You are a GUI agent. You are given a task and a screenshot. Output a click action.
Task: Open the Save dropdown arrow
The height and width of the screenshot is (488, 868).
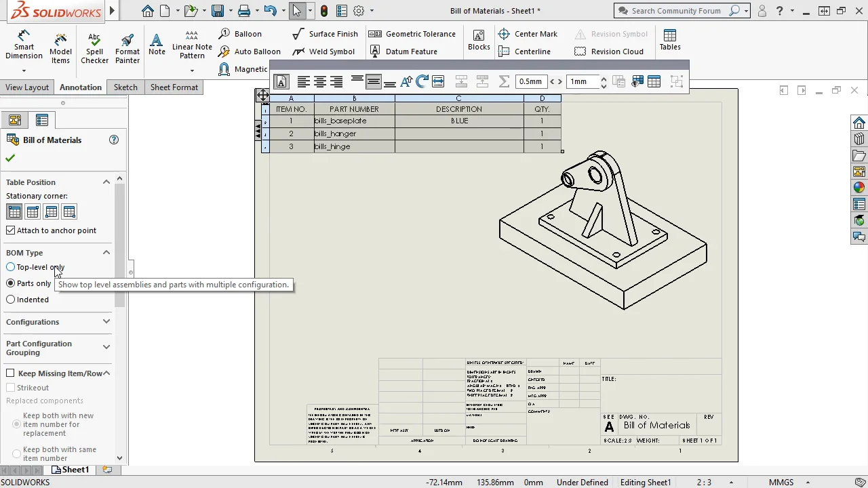[231, 11]
